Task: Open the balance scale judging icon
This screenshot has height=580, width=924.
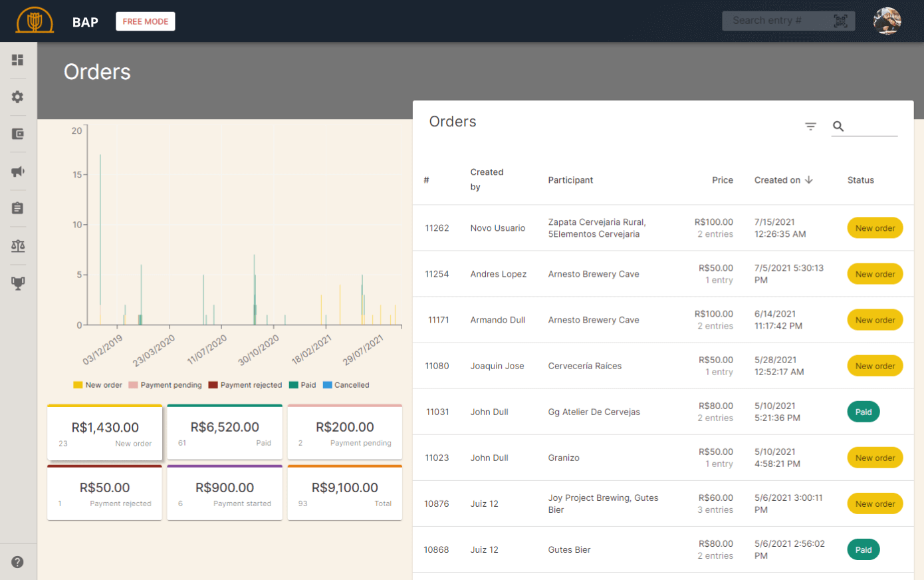Action: click(18, 246)
